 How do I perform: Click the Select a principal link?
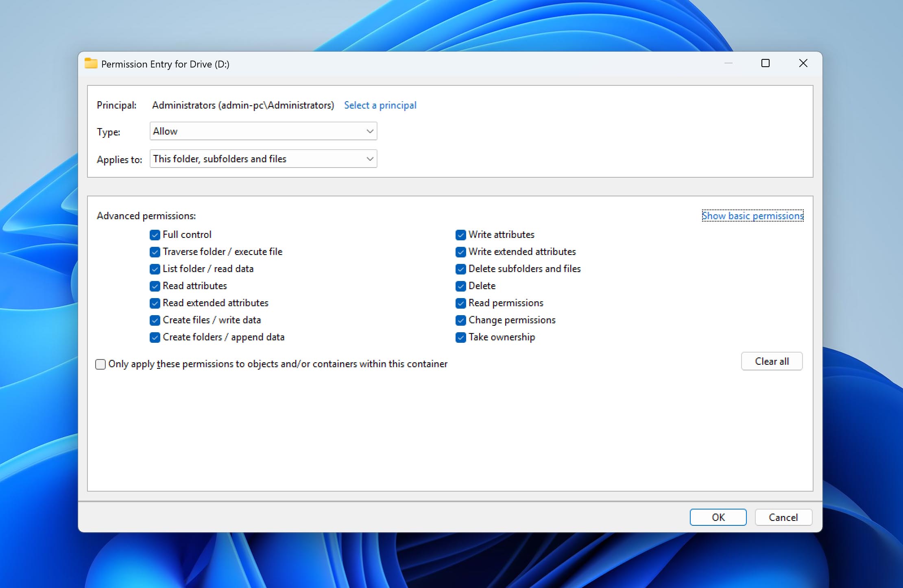[x=380, y=105]
